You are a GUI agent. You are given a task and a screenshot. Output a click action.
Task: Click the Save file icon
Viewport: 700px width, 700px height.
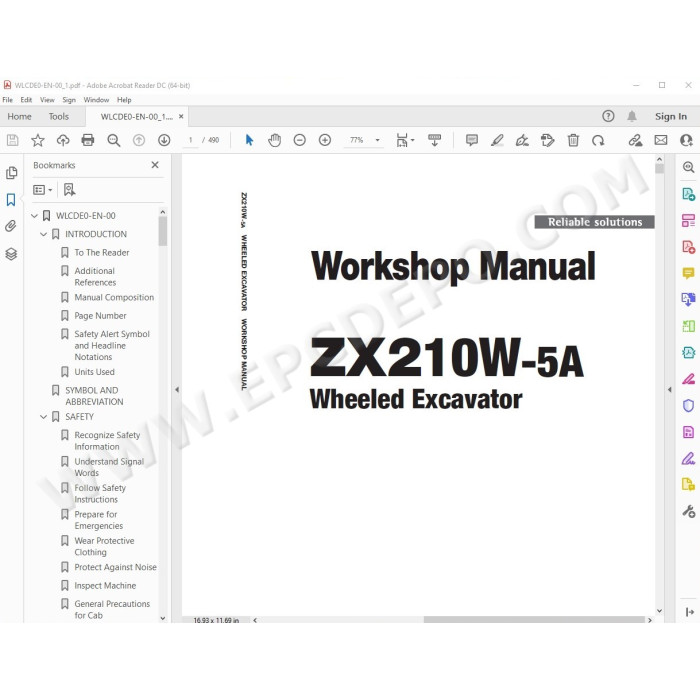click(x=12, y=140)
